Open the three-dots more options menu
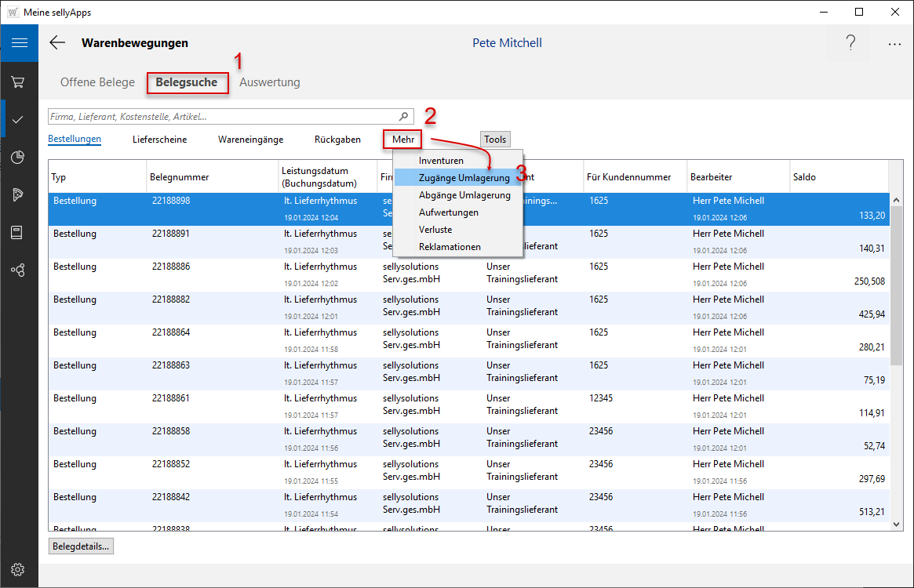 (x=894, y=44)
